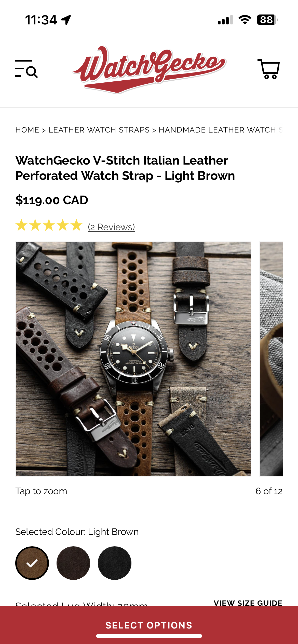298x644 pixels.
Task: Tap the Tap to zoom label
Action: tap(41, 491)
